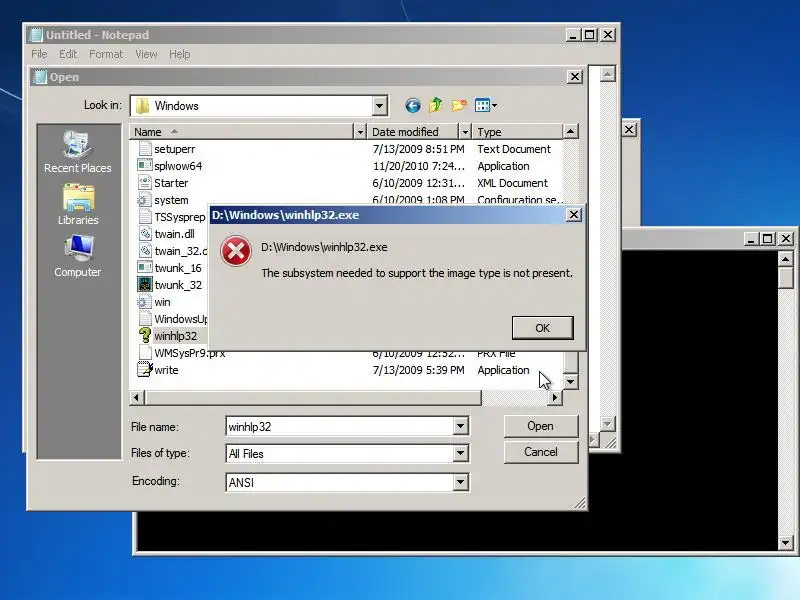Open the Encoding ANSI dropdown
The width and height of the screenshot is (800, 600).
[460, 482]
